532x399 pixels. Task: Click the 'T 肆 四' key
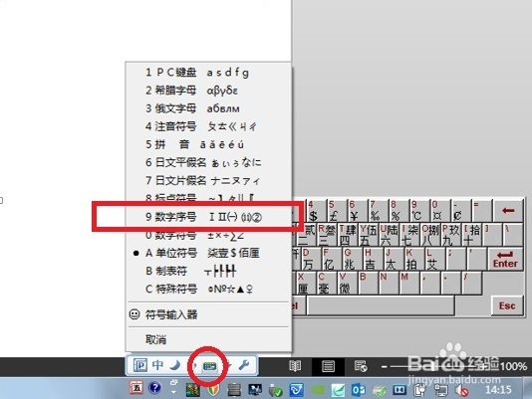coord(348,235)
